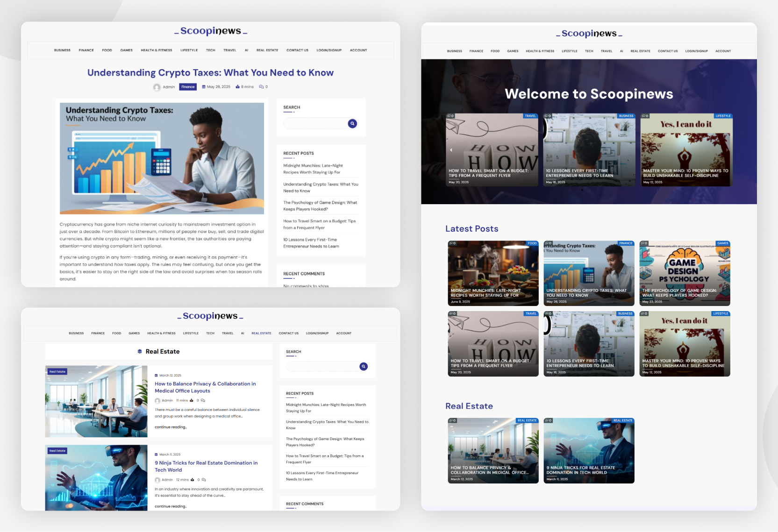The height and width of the screenshot is (532, 778).
Task: Open 10 Lessons Every First-Time Entrepreneur in the category page sidebar
Action: click(322, 476)
